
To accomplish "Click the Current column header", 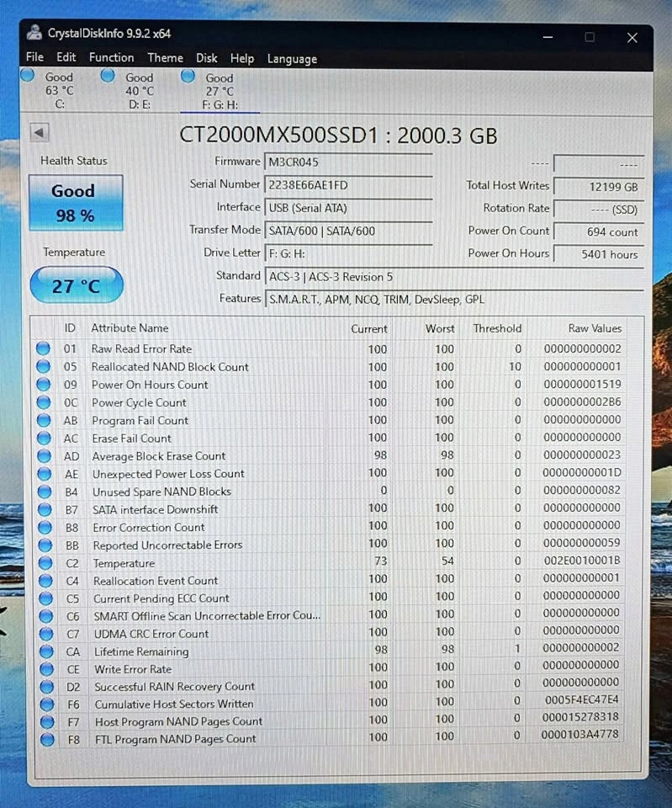I will [x=368, y=329].
